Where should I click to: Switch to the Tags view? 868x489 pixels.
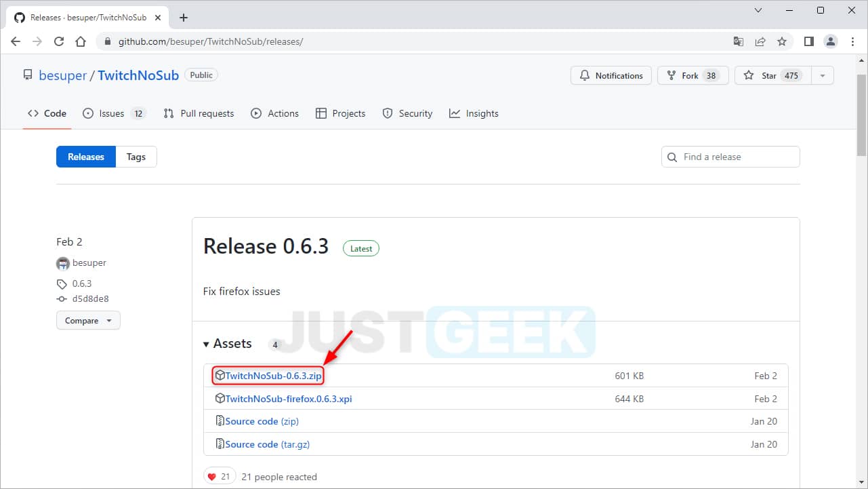[136, 157]
